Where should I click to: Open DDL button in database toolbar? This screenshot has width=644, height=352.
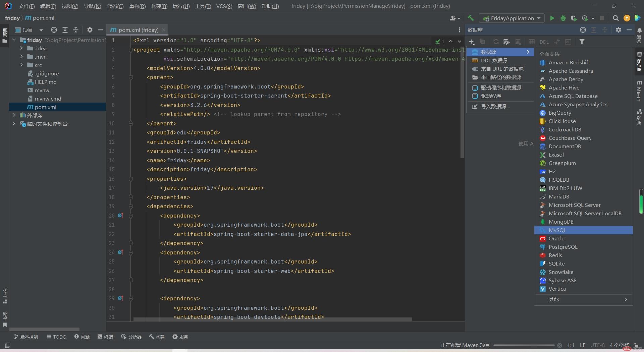(544, 42)
